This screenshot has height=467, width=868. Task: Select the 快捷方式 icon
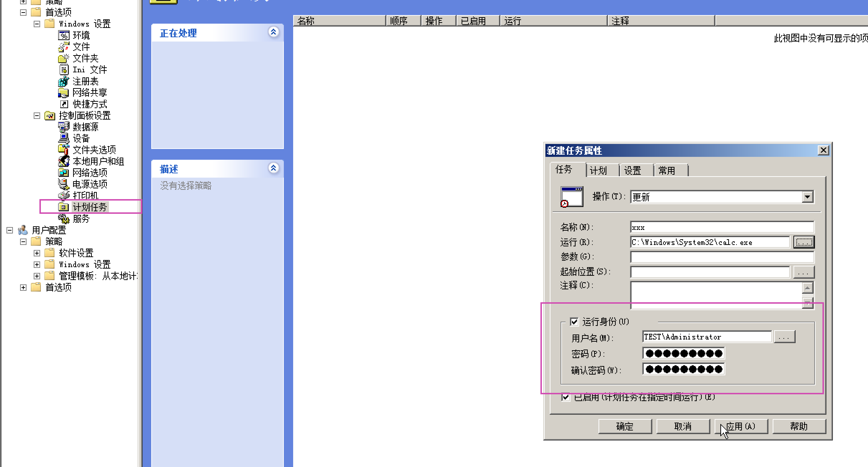pos(89,104)
